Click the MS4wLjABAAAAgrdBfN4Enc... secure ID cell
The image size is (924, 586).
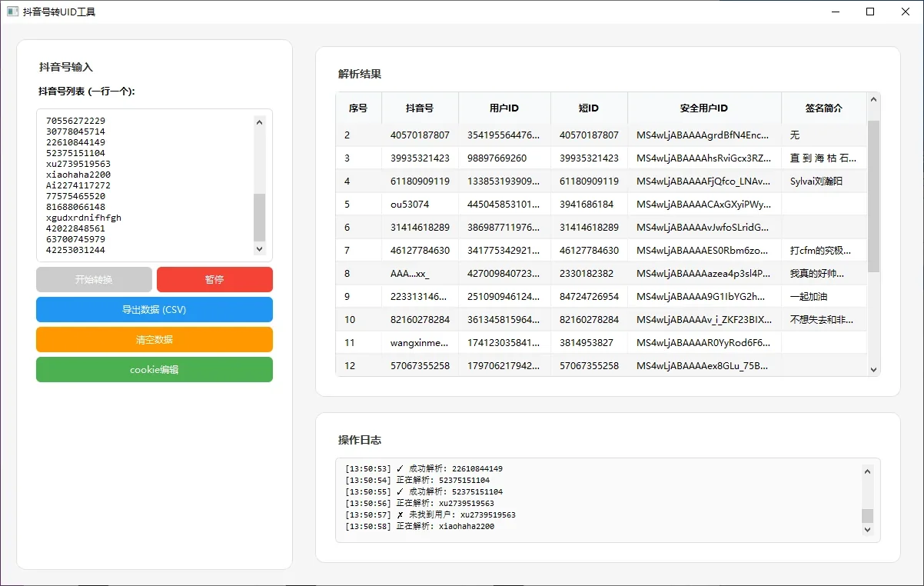click(704, 135)
